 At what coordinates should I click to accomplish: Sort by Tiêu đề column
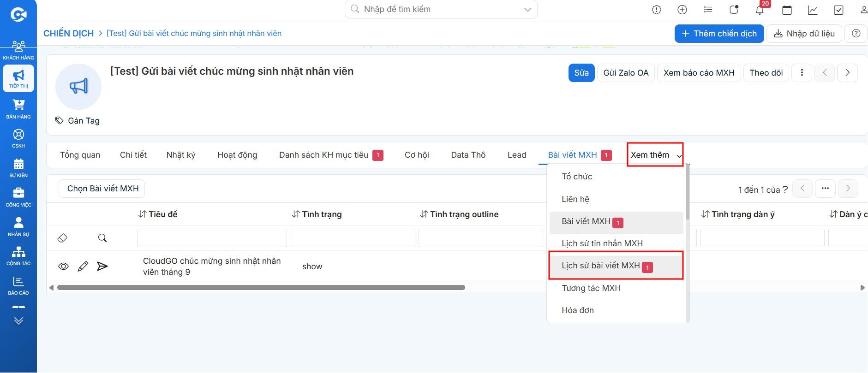point(158,214)
